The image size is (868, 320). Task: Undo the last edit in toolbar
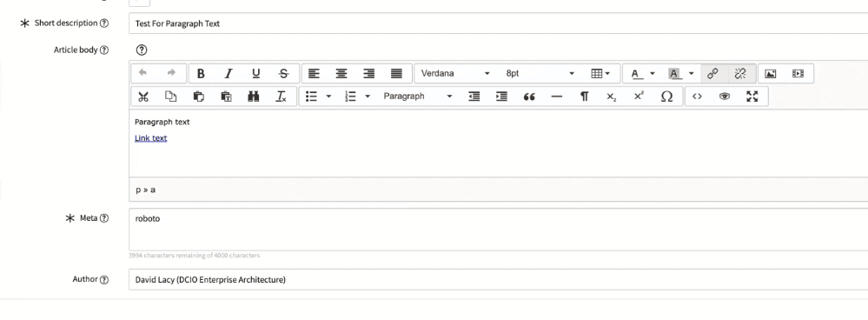pos(142,73)
